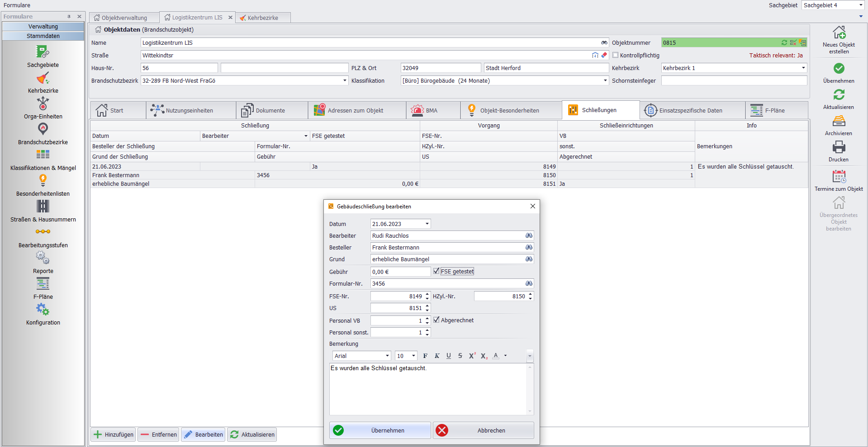Click the Formular-Nr. input field
868x447 pixels.
coord(447,284)
